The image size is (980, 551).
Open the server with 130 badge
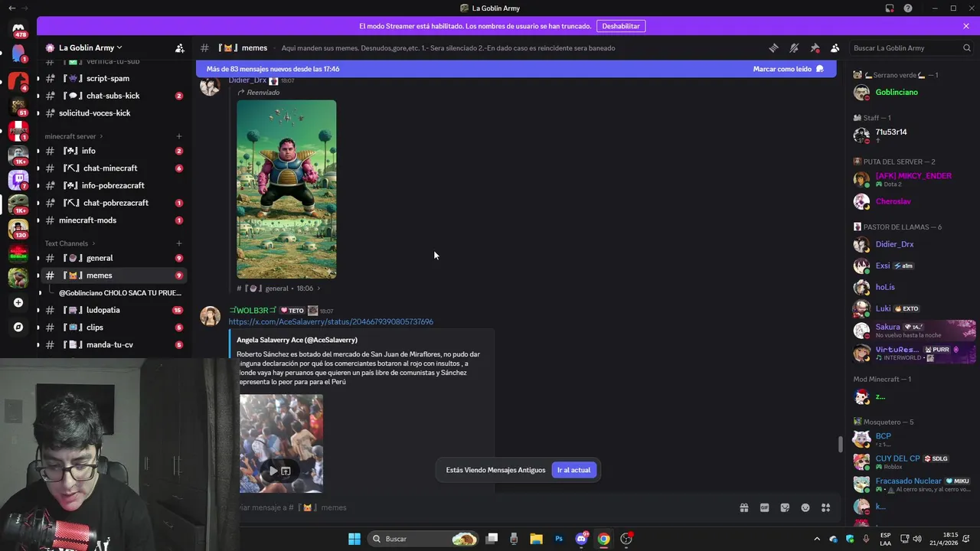coord(18,228)
